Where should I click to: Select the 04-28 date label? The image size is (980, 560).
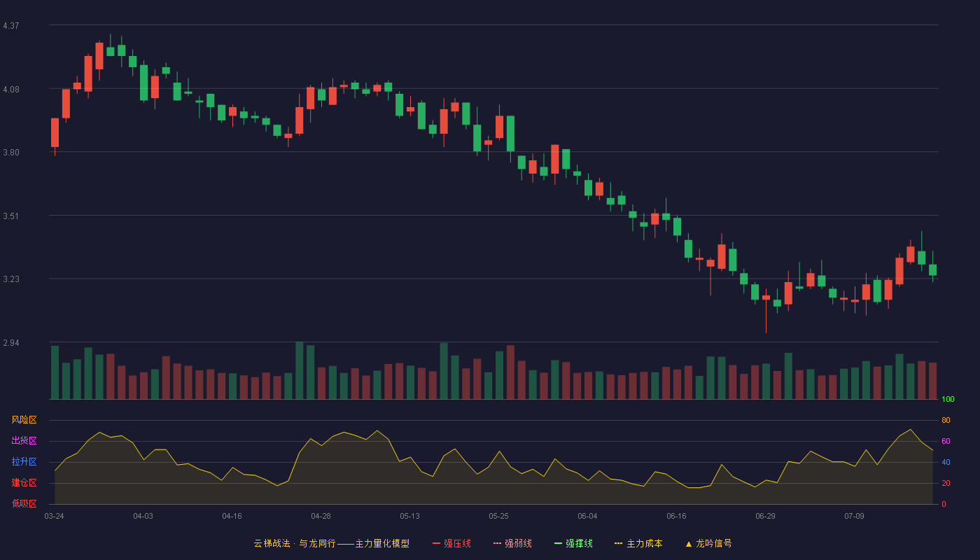(321, 516)
